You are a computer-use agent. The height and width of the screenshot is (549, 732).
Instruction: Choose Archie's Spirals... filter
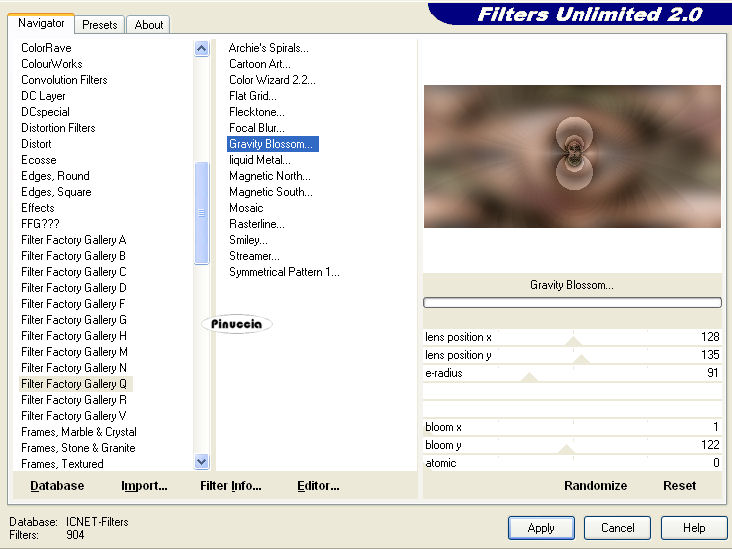pos(268,48)
